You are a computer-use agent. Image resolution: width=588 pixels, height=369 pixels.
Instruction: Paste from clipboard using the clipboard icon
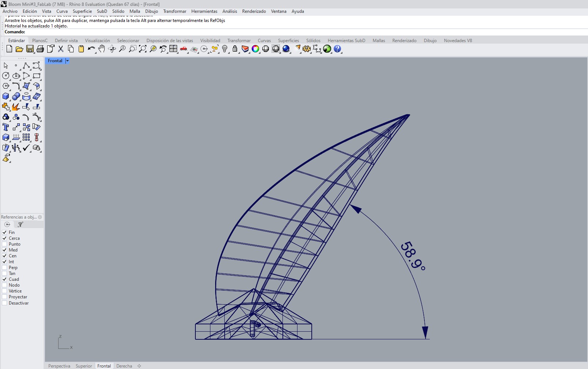pyautogui.click(x=81, y=49)
